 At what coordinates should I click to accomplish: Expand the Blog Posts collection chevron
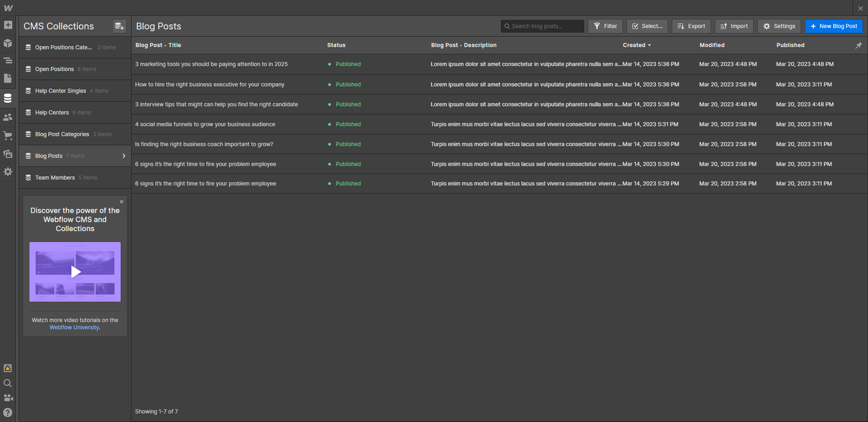[123, 156]
